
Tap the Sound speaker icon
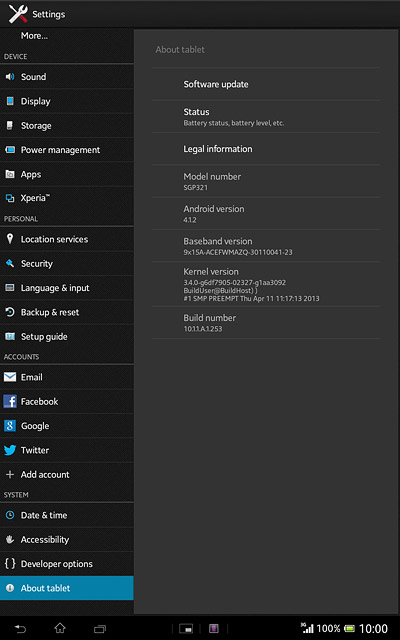10,77
